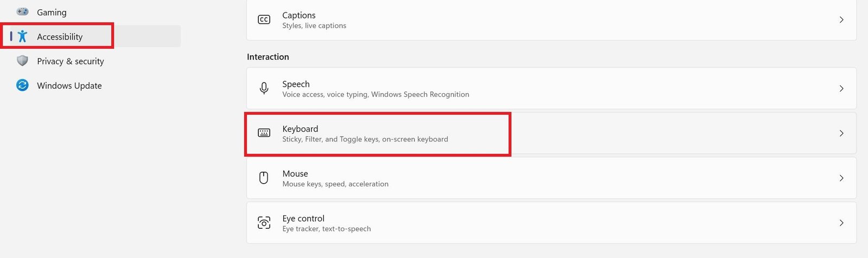Expand Captions with its chevron arrow

pyautogui.click(x=841, y=20)
